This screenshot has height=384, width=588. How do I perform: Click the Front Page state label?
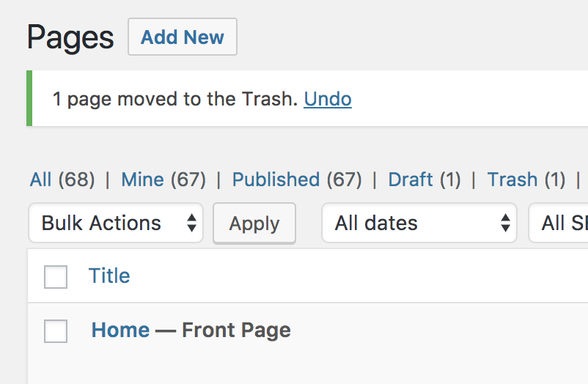coord(236,331)
